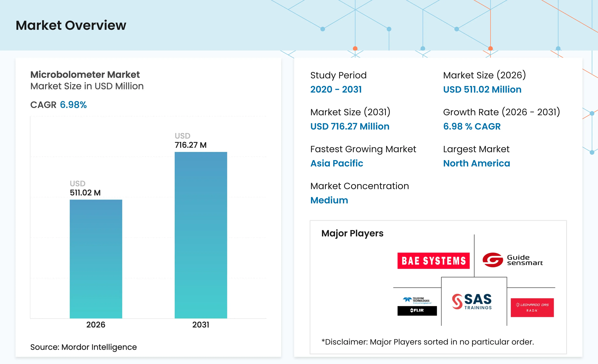This screenshot has width=598, height=364.
Task: Click the 6.98% CAGR value
Action: click(73, 105)
